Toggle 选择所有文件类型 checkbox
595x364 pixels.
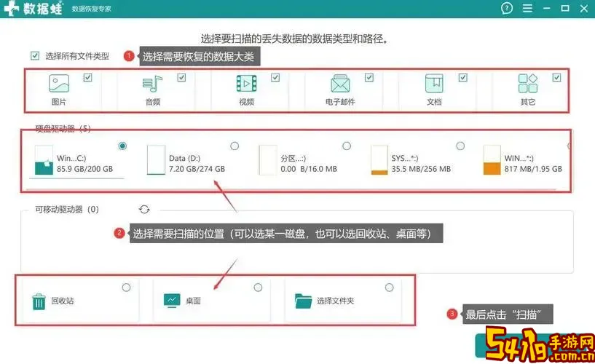pyautogui.click(x=35, y=56)
